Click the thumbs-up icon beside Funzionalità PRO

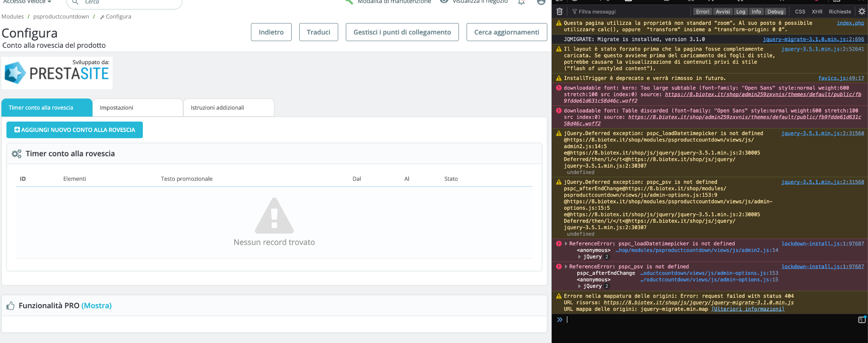[x=10, y=306]
